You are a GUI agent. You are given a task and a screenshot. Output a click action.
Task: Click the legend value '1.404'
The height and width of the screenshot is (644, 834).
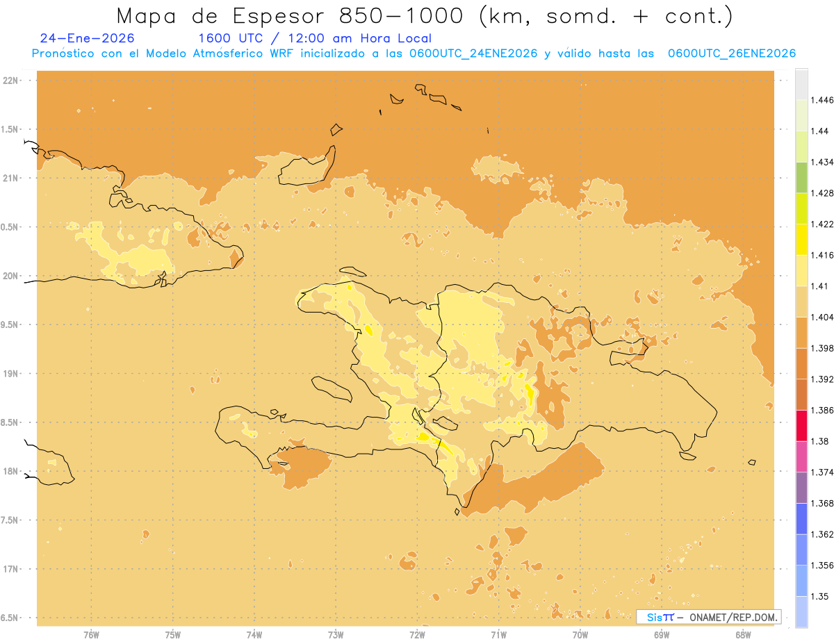(823, 317)
